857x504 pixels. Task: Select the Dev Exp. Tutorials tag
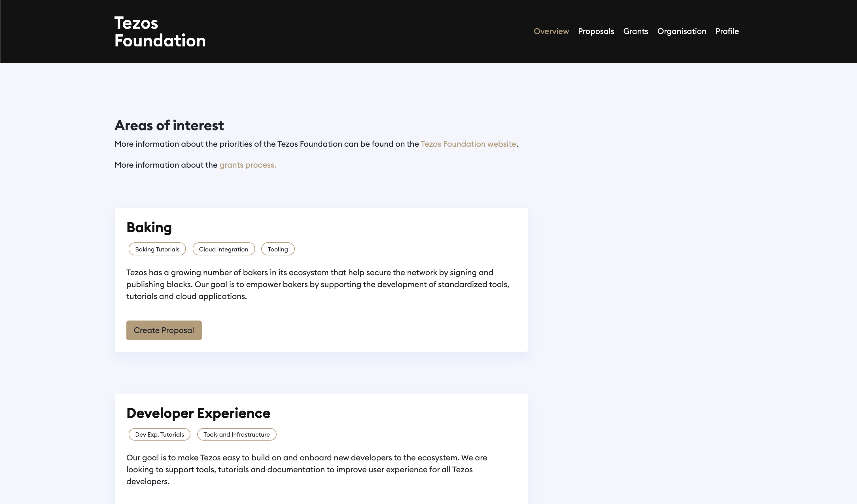pyautogui.click(x=159, y=434)
